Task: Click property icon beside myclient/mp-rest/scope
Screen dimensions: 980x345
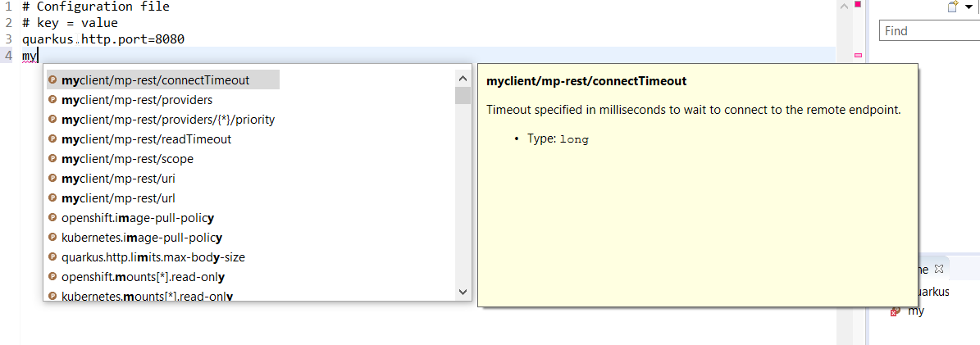Action: click(52, 159)
